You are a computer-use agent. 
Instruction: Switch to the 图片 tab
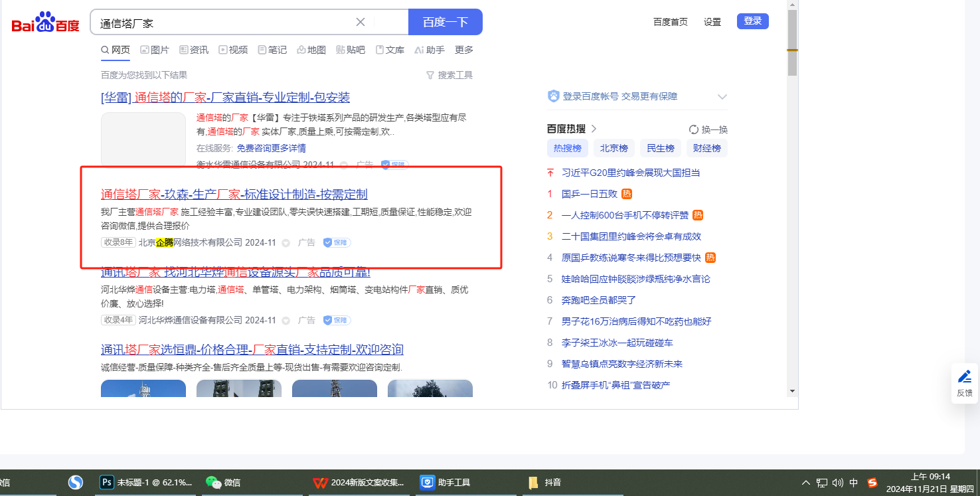tap(155, 50)
